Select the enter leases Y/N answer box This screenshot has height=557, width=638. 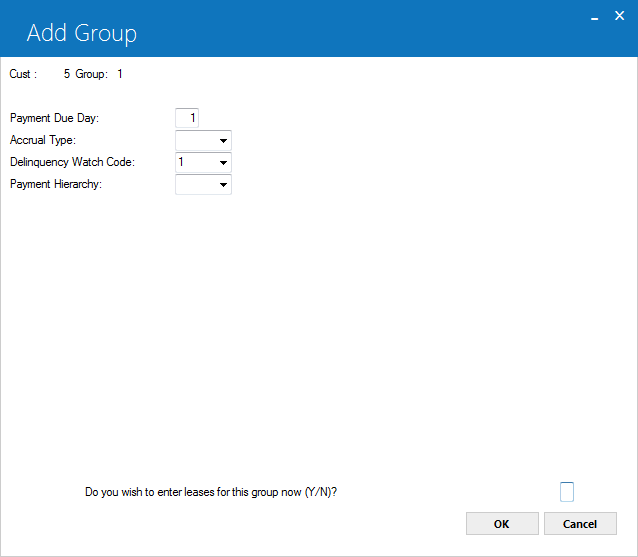click(x=567, y=492)
